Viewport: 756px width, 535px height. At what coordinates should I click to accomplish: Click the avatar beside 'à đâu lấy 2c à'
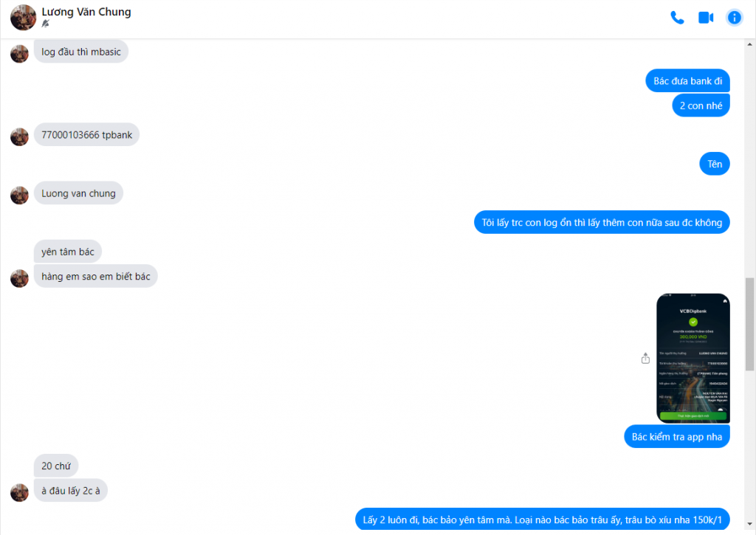19,493
